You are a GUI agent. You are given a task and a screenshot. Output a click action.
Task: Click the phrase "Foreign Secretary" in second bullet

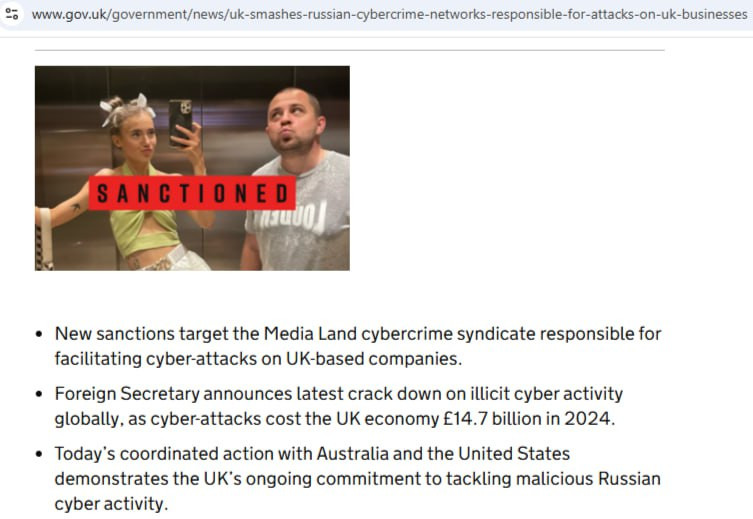[127, 394]
